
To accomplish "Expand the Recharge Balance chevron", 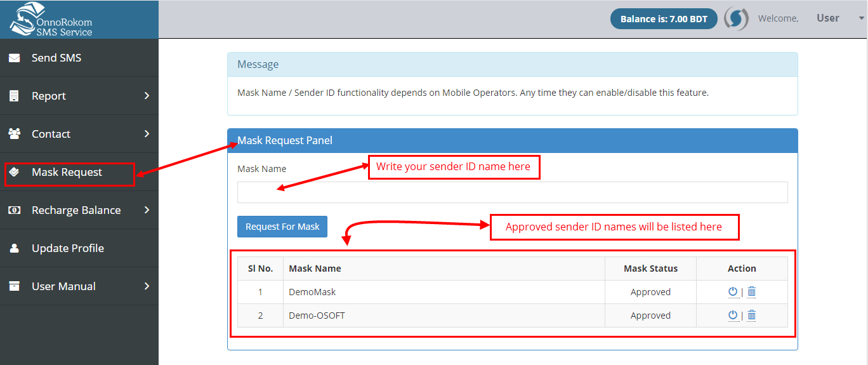I will tap(147, 210).
